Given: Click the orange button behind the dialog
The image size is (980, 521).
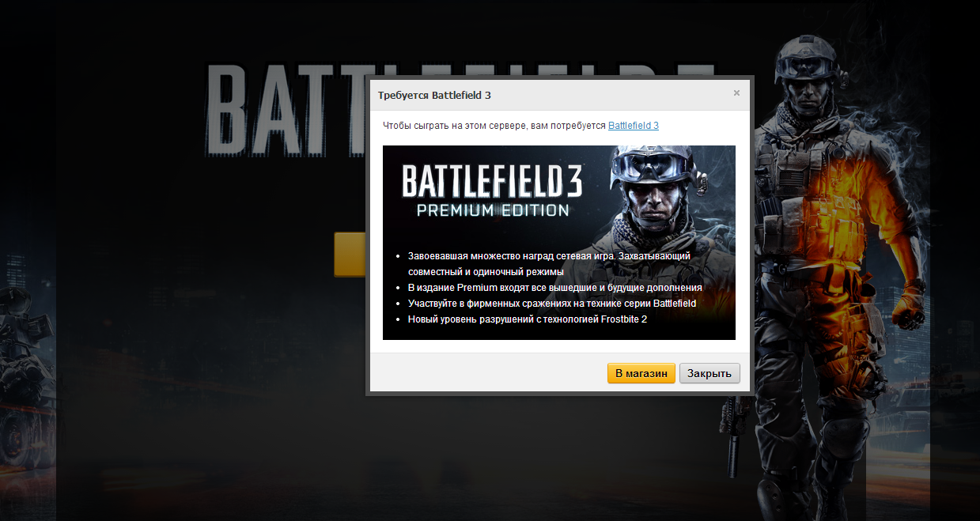Looking at the screenshot, I should coord(350,255).
